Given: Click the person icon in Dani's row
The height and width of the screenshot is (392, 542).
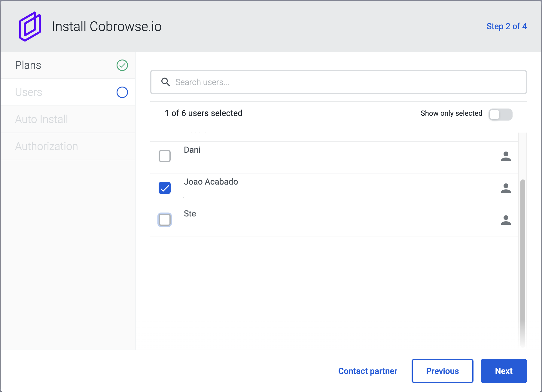Looking at the screenshot, I should click(506, 156).
